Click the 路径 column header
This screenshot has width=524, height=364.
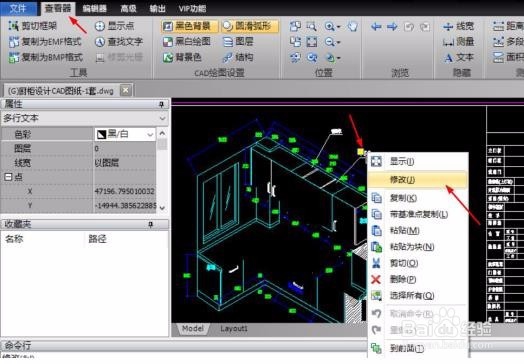97,239
